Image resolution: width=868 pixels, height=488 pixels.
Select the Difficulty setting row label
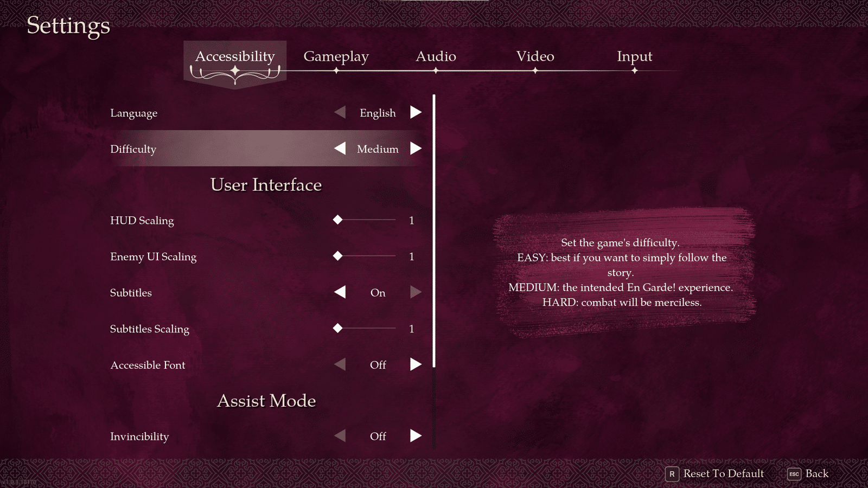(x=133, y=149)
